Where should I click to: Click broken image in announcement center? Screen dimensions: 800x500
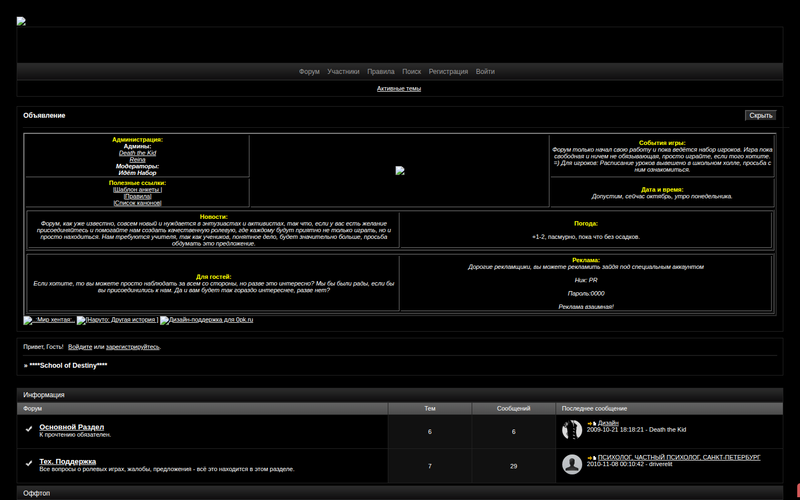pyautogui.click(x=399, y=171)
